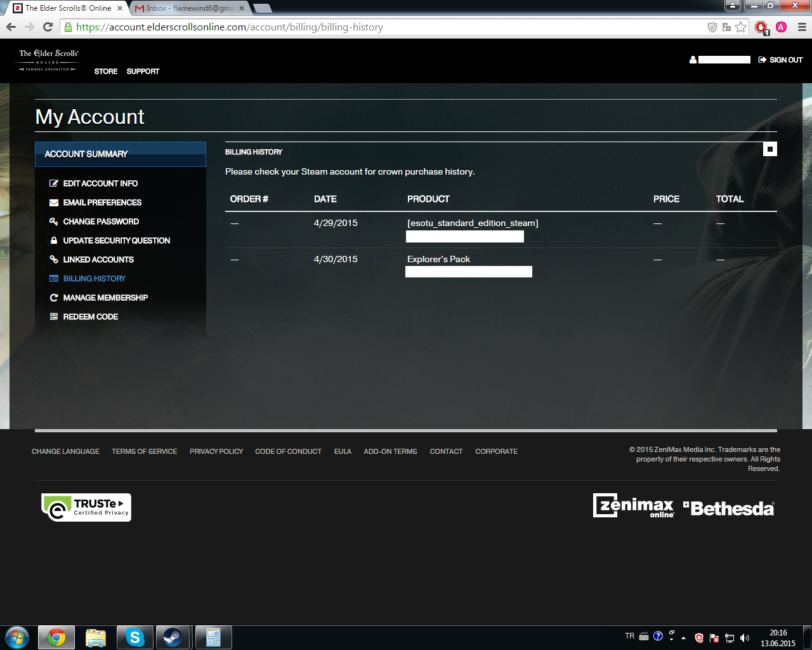Click the TRUSTe Certified Privacy badge

tap(86, 507)
